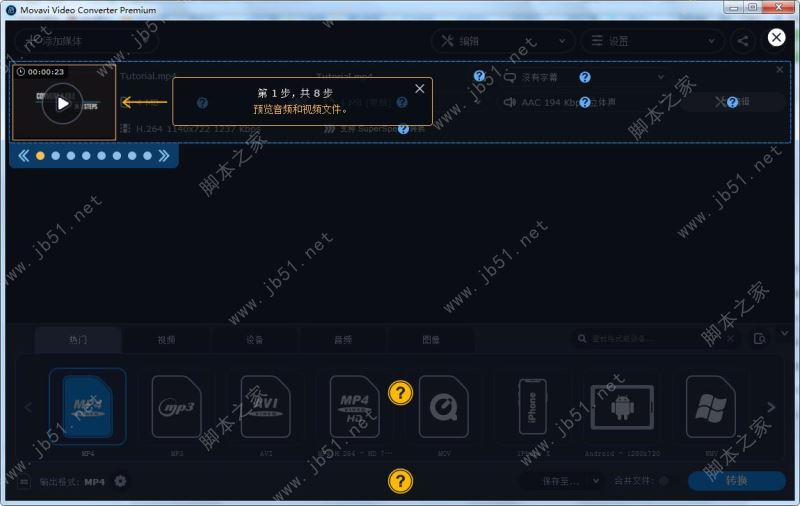Open output format settings gear icon
Screen dimensions: 800x506
120,481
